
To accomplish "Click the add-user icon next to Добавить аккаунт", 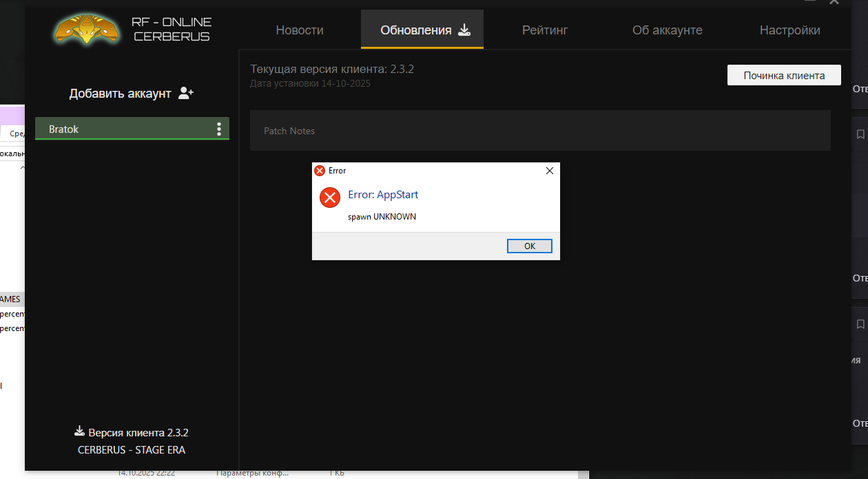I will point(186,93).
